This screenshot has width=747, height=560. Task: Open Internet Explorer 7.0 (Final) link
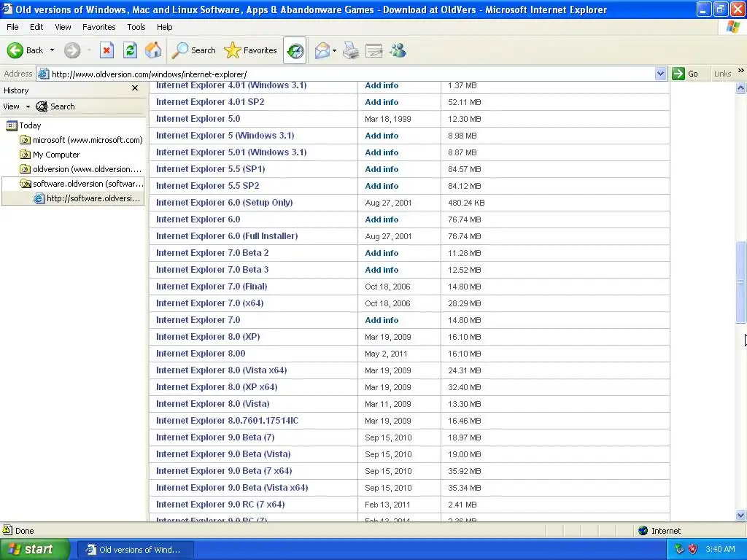click(x=212, y=287)
